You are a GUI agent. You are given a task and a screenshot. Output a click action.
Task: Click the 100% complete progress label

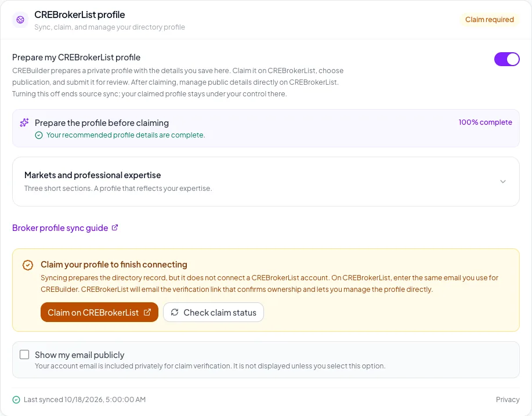[x=485, y=122]
